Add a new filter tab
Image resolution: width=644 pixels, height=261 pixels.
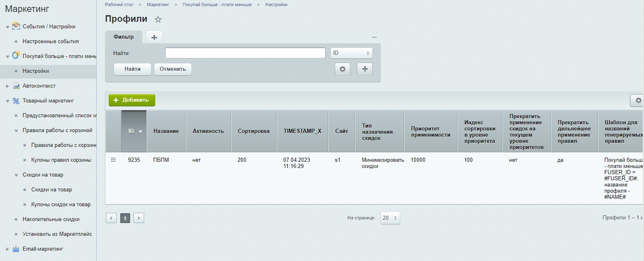pyautogui.click(x=154, y=37)
